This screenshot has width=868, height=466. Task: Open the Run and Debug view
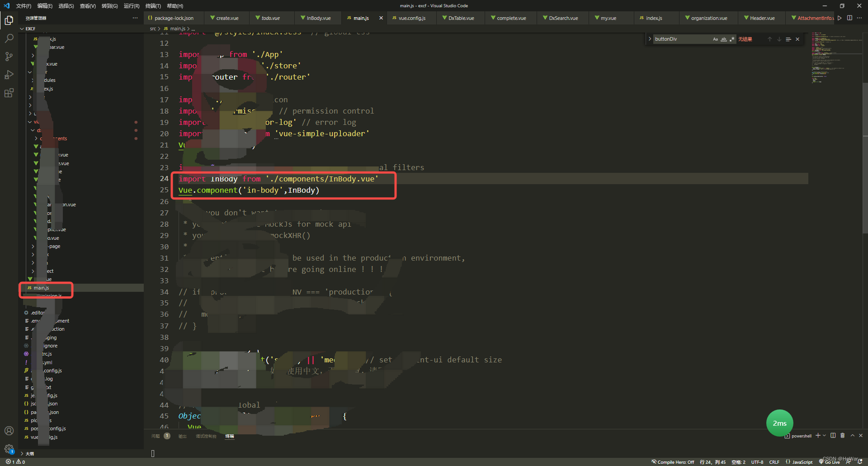[9, 75]
